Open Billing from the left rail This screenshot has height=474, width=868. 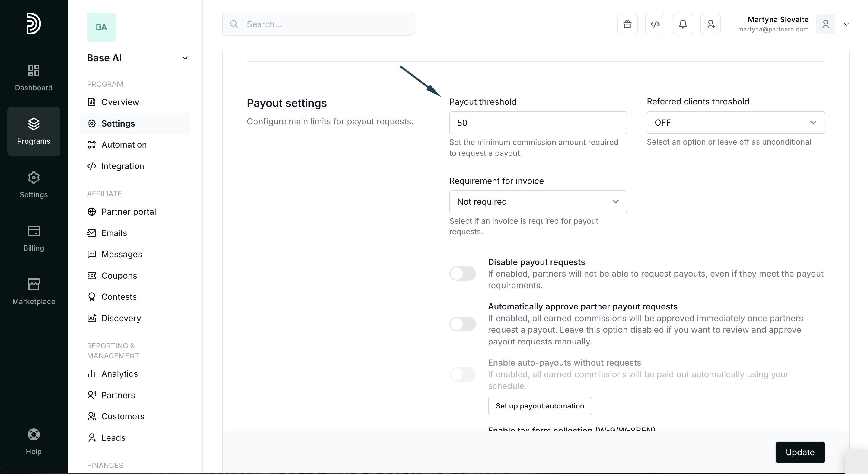click(x=34, y=238)
